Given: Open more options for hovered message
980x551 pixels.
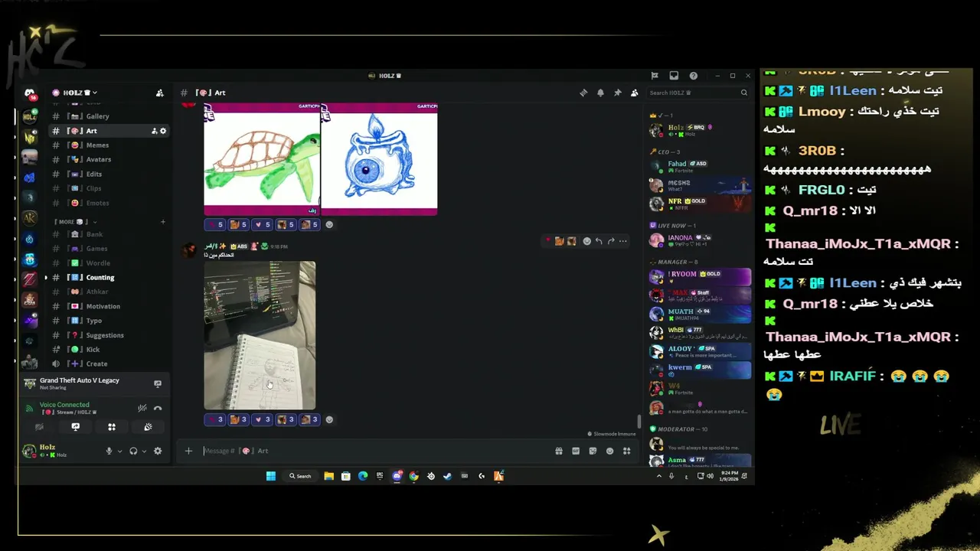Looking at the screenshot, I should coord(623,241).
